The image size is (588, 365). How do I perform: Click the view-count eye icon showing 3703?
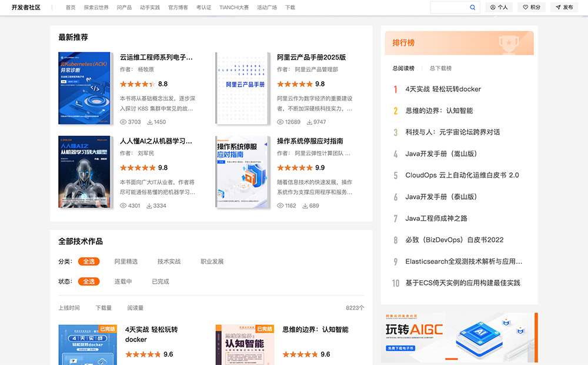(123, 122)
